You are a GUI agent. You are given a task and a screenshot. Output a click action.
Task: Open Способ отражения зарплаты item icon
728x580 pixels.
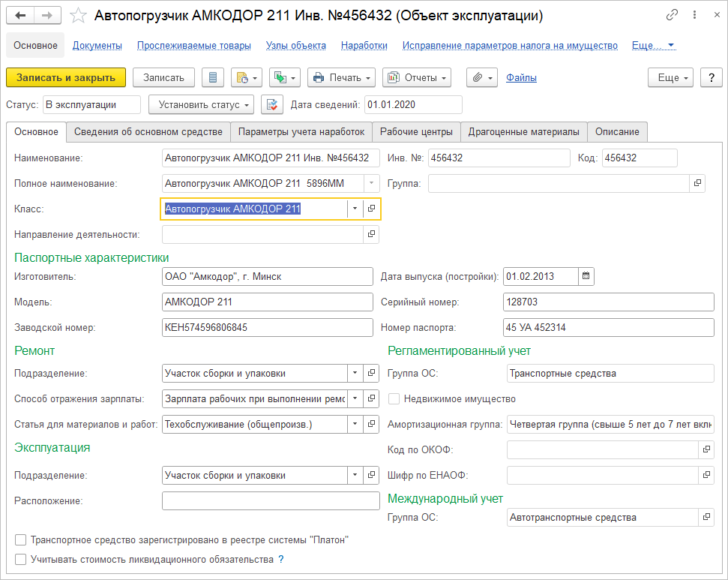click(371, 398)
